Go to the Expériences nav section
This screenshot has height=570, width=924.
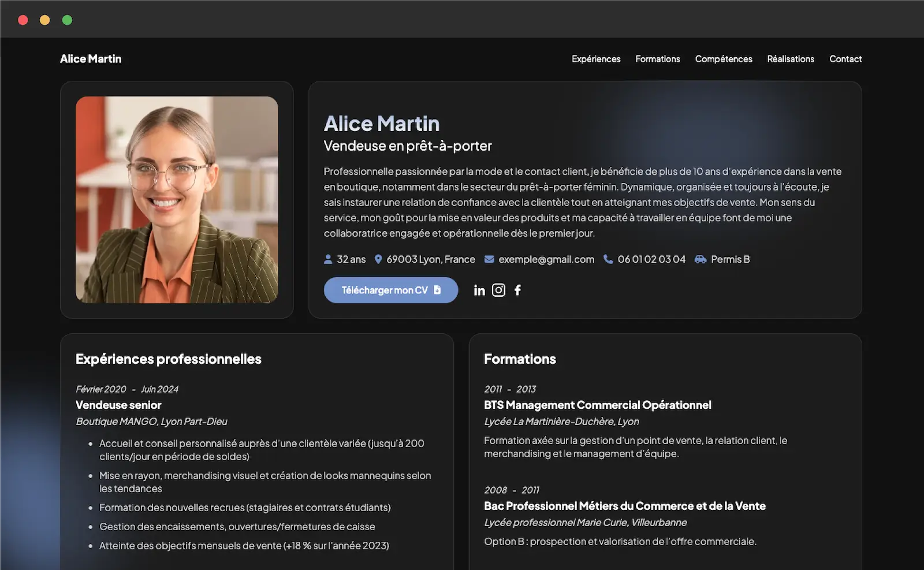[x=596, y=59]
